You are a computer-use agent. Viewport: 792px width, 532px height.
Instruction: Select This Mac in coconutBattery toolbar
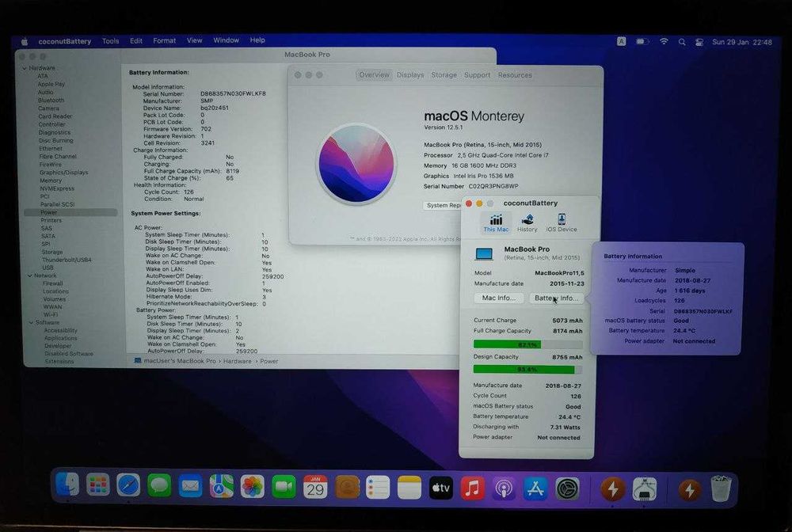(496, 222)
